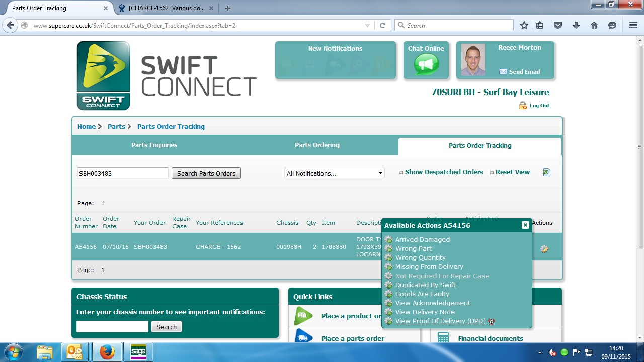
Task: Open the Chat Online megaphone icon
Action: (426, 65)
